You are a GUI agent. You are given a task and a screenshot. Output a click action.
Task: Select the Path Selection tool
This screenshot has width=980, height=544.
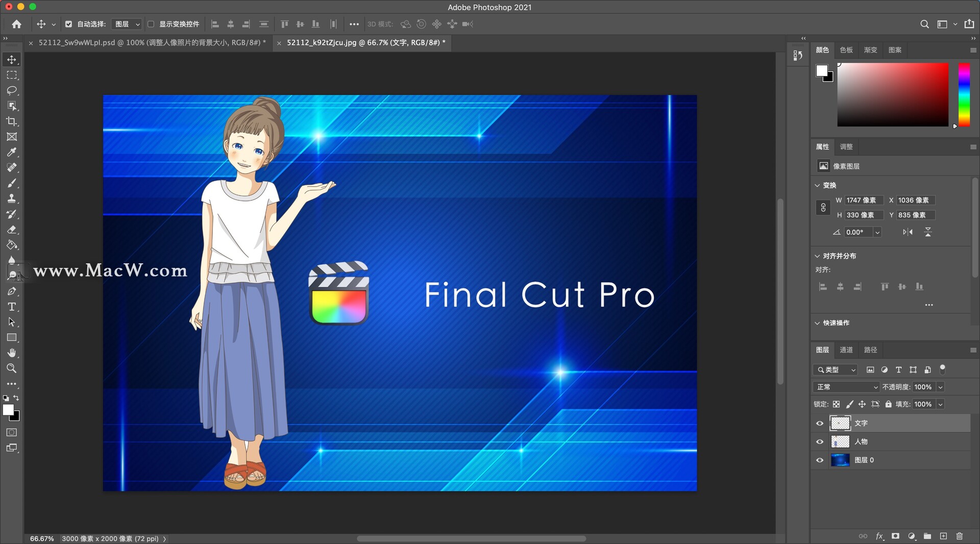click(12, 322)
